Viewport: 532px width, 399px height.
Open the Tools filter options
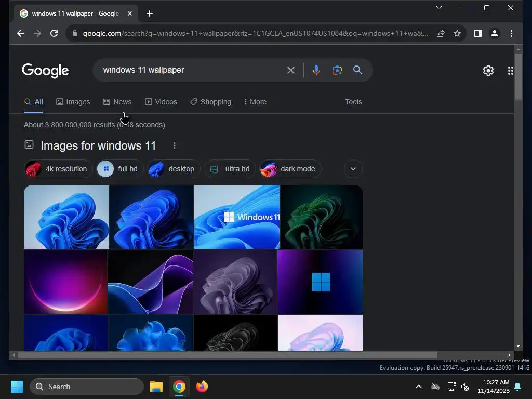coord(353,102)
